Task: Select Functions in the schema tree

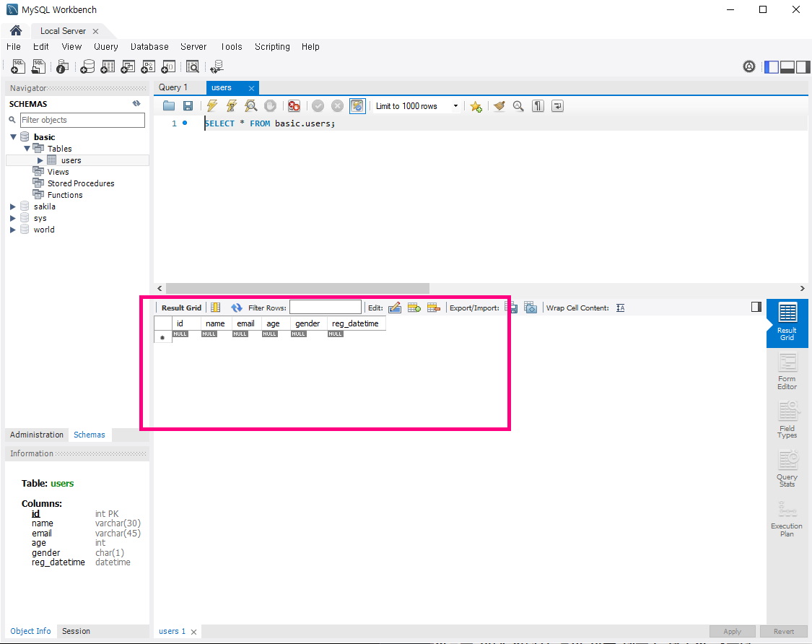Action: [x=65, y=195]
